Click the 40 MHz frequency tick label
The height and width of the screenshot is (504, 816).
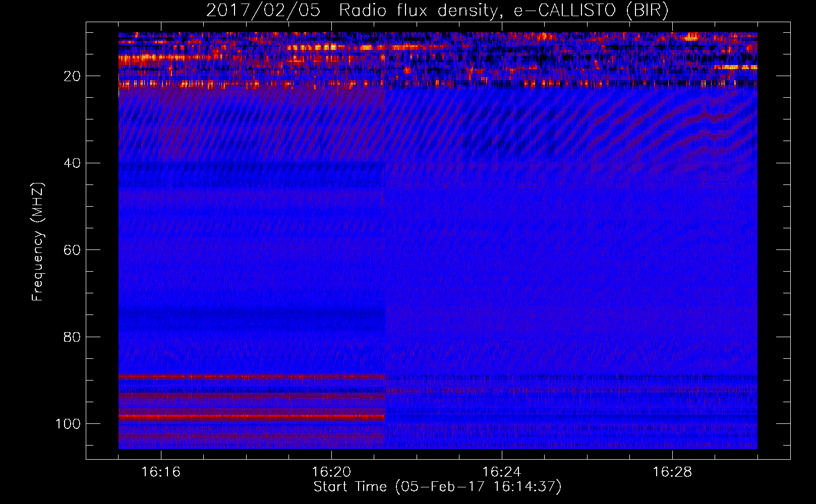[73, 163]
